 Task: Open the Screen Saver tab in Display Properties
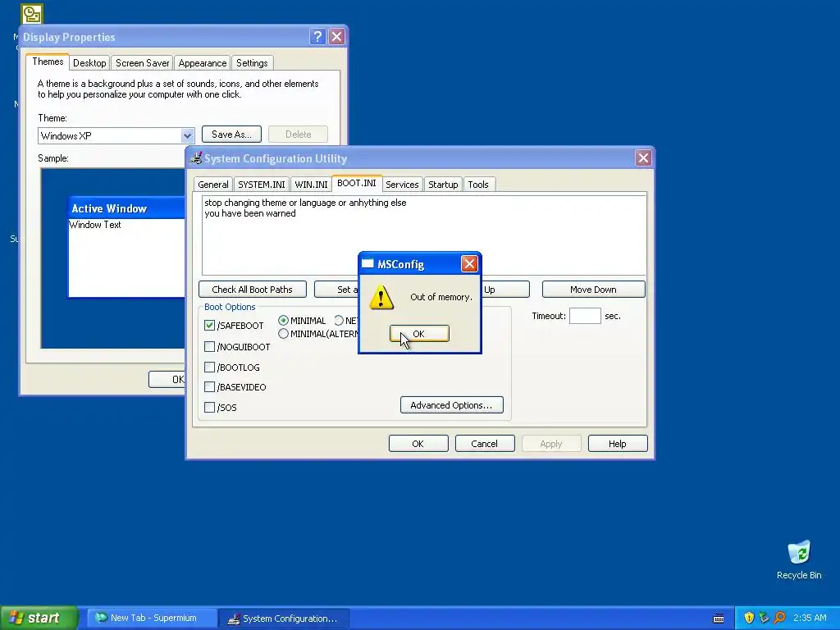(x=142, y=63)
